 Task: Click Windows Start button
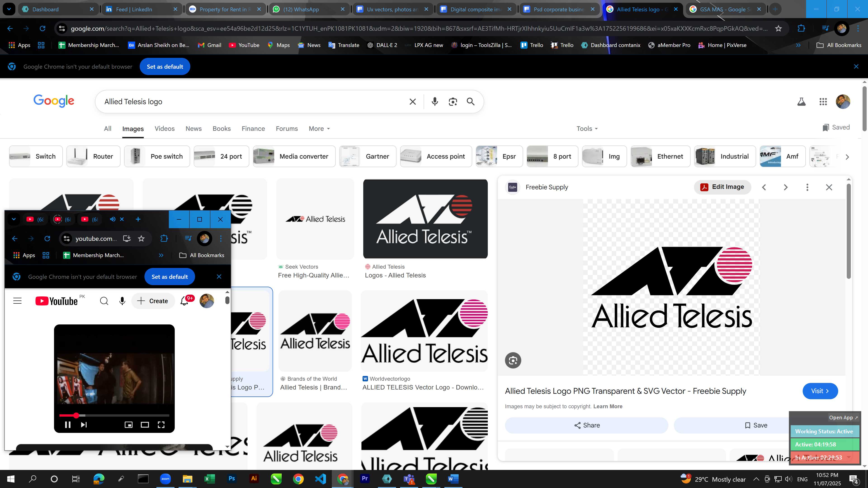[10, 479]
